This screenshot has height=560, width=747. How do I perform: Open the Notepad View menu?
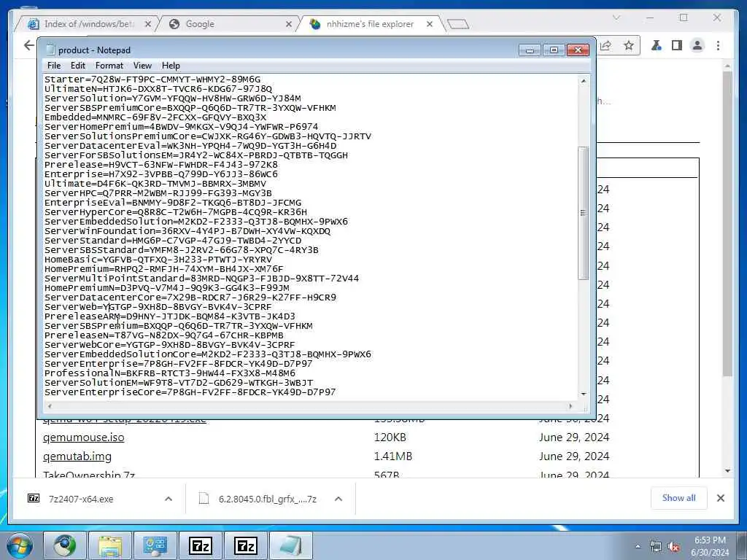click(142, 66)
